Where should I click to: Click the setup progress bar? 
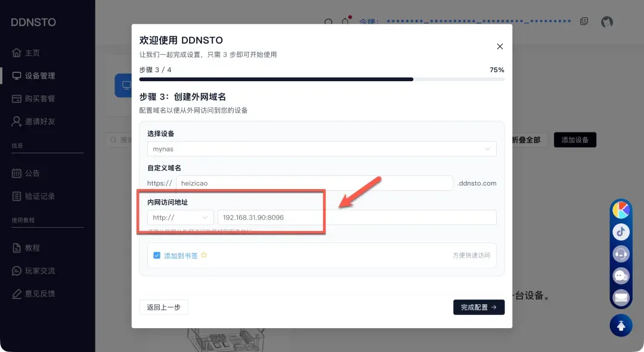pos(321,79)
